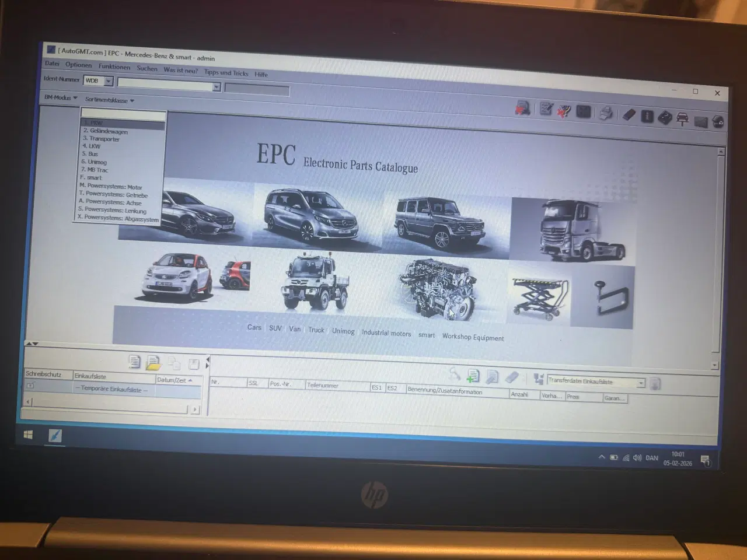Click the eraser icon in the top toolbar

pyautogui.click(x=629, y=114)
